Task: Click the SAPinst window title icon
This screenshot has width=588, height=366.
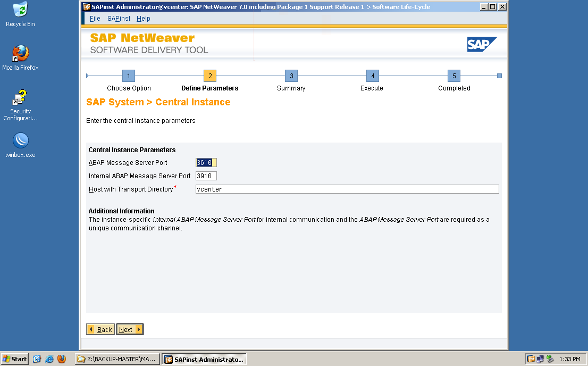Action: [87, 7]
